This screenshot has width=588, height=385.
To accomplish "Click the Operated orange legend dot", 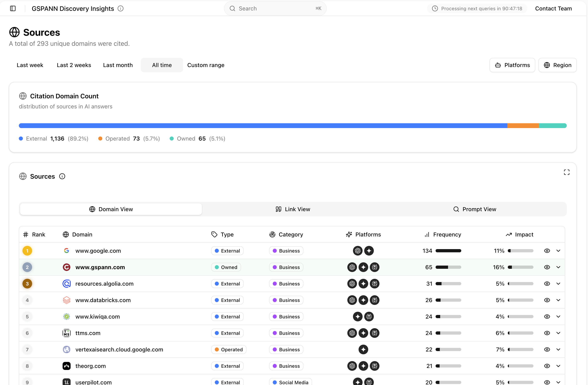I will pos(100,139).
